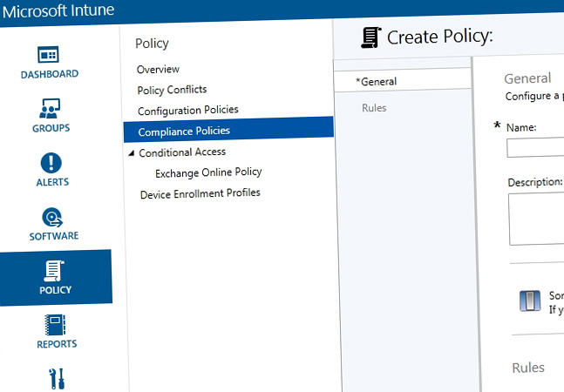Viewport: 564px width, 392px height.
Task: Open the Alerts exclamation icon
Action: (51, 163)
